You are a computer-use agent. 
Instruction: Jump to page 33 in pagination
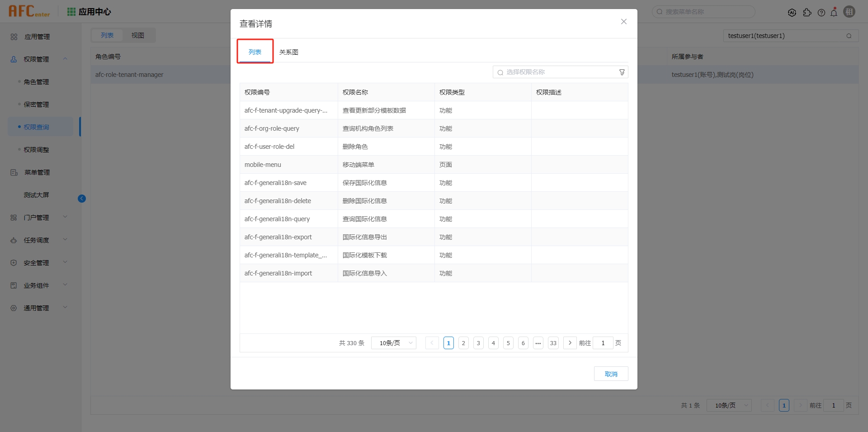coord(553,343)
